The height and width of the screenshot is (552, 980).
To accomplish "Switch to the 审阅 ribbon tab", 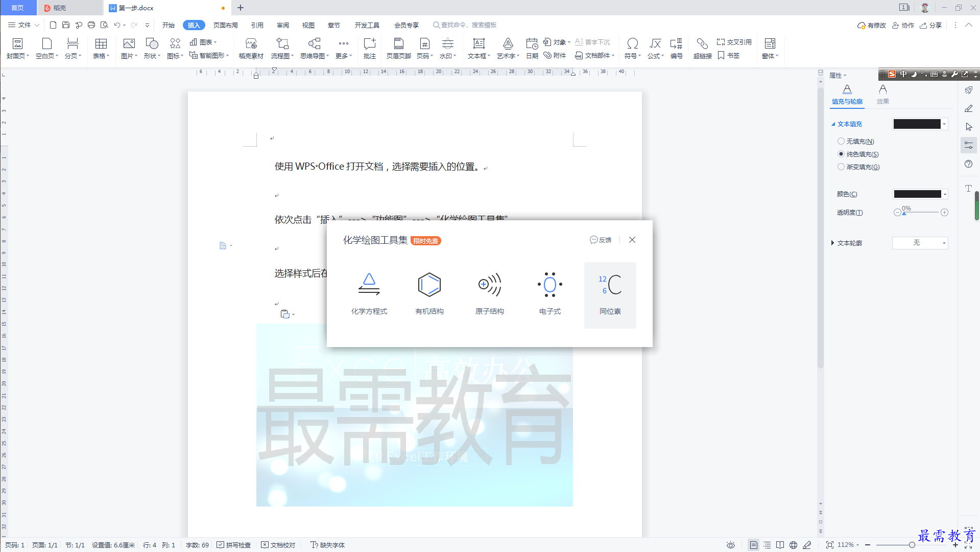I will tap(283, 25).
